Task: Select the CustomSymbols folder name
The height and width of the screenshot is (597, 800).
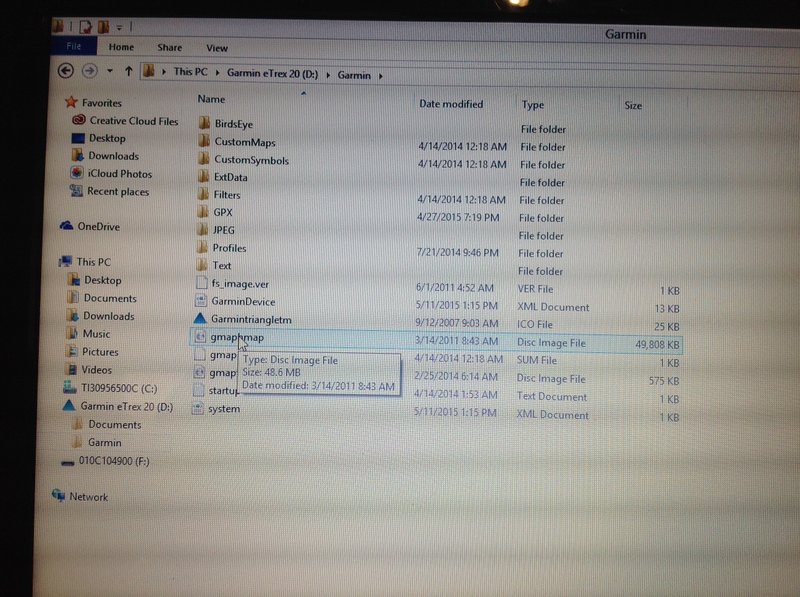Action: [252, 160]
